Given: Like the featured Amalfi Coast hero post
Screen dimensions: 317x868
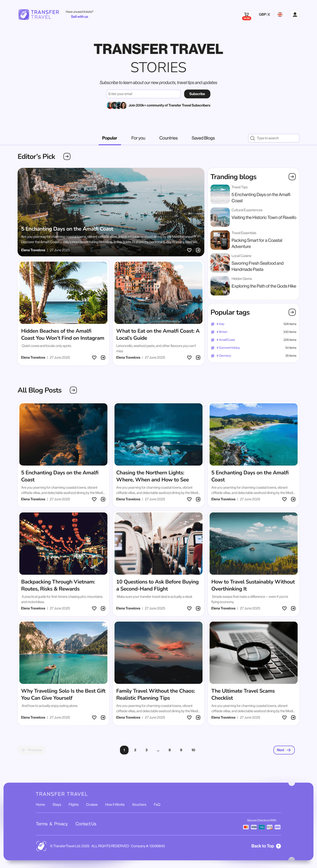Looking at the screenshot, I should (189, 250).
